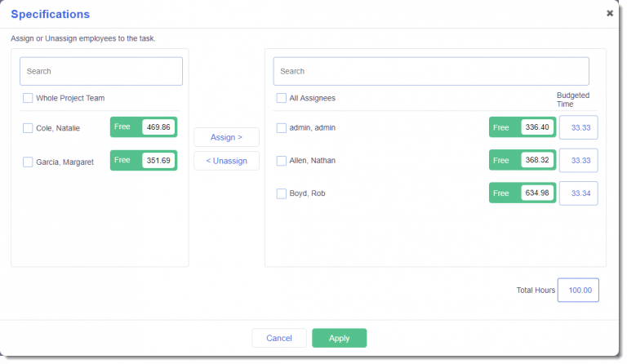Apply the assignment changes

point(339,338)
